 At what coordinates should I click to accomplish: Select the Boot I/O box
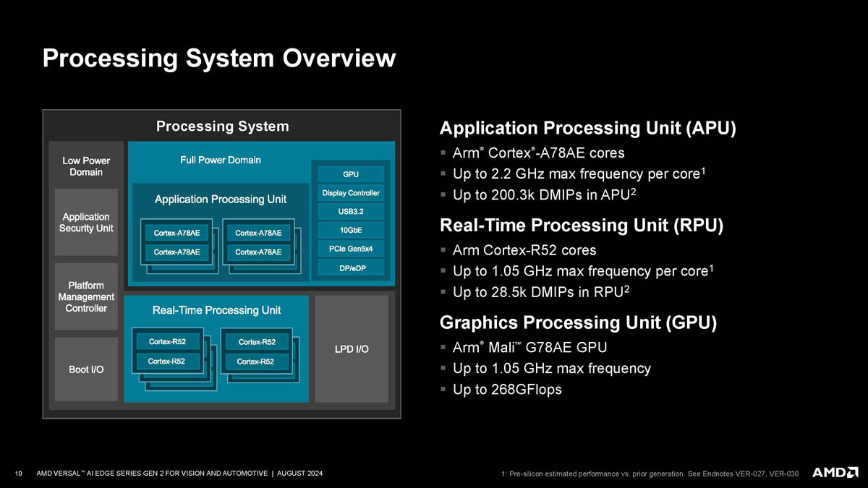coord(86,369)
